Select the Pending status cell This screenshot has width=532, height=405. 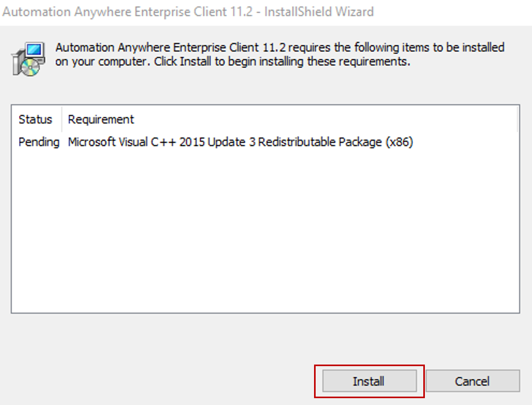[39, 142]
